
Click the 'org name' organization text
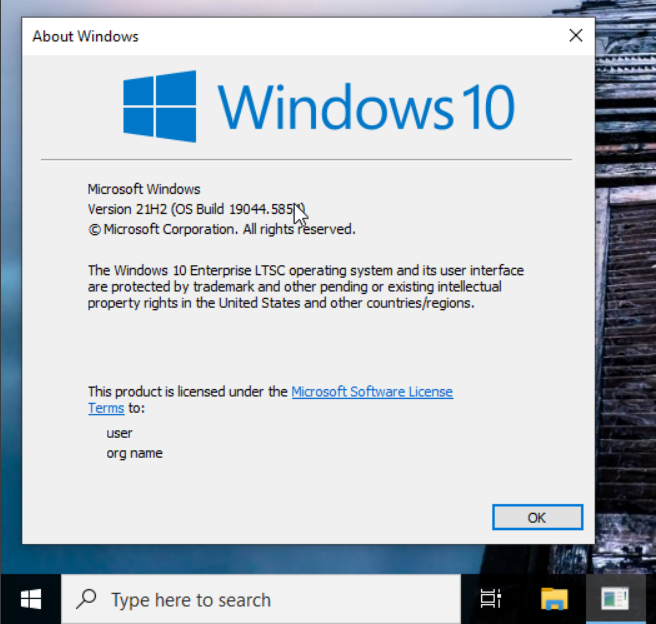pos(134,453)
